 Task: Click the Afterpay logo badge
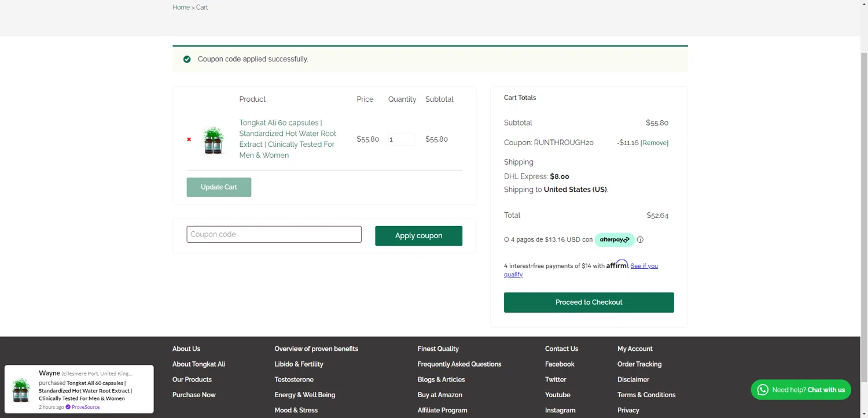(x=615, y=239)
